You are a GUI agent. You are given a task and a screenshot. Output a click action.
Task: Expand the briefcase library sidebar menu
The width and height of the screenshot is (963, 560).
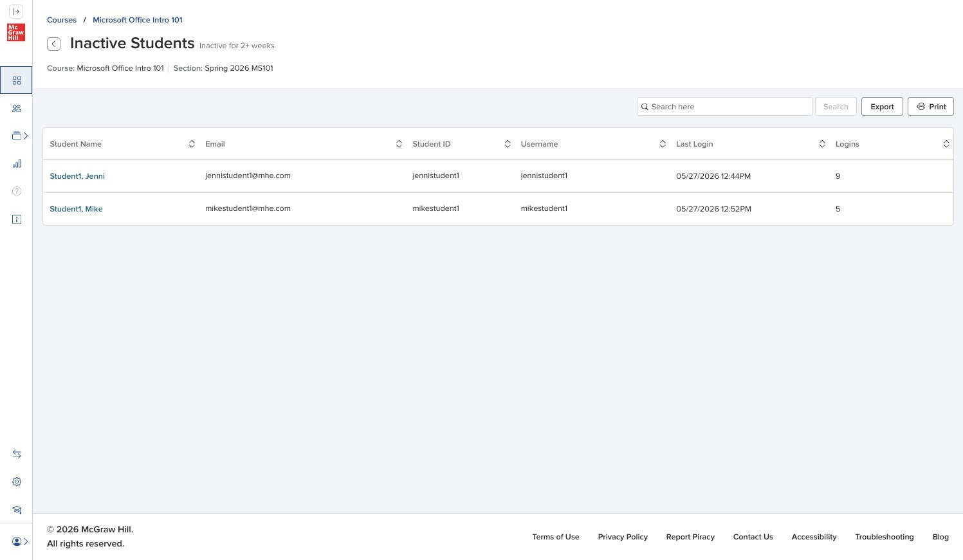coord(20,136)
